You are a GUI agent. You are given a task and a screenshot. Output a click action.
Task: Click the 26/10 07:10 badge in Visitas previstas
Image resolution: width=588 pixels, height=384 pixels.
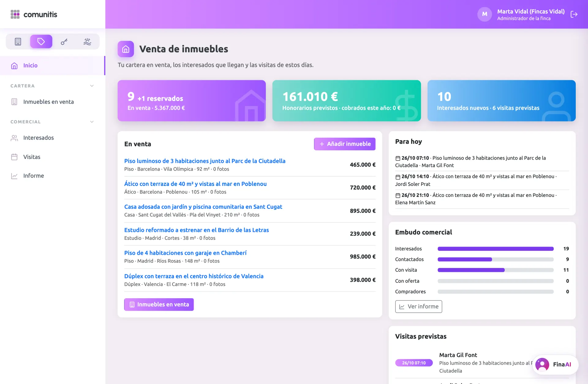414,363
